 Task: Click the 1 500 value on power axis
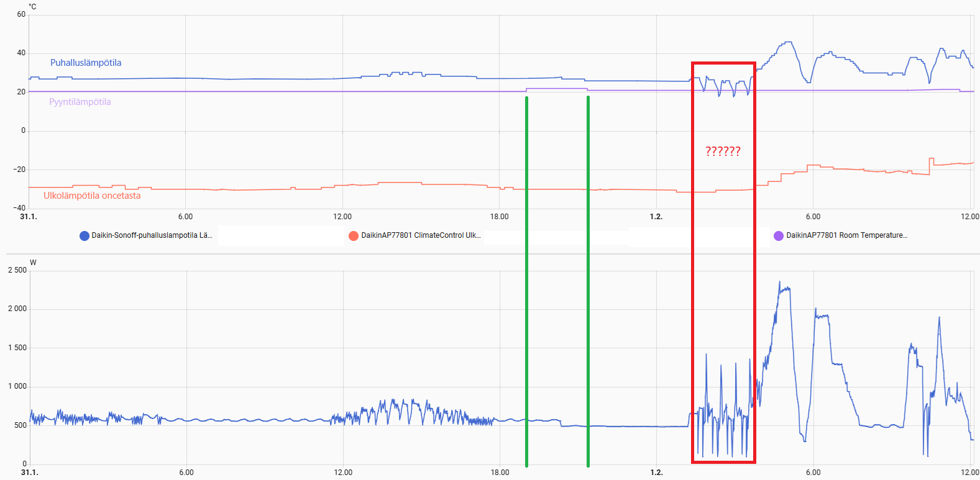[17, 348]
